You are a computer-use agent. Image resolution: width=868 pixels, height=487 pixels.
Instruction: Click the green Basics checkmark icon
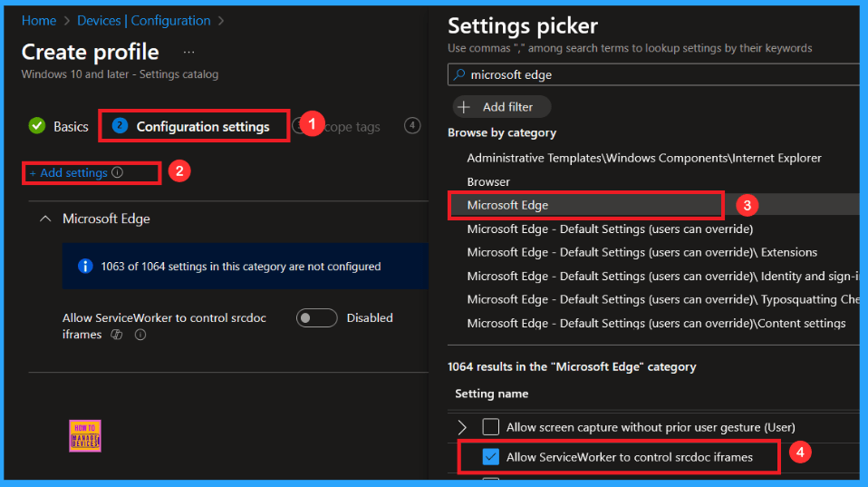(x=37, y=126)
